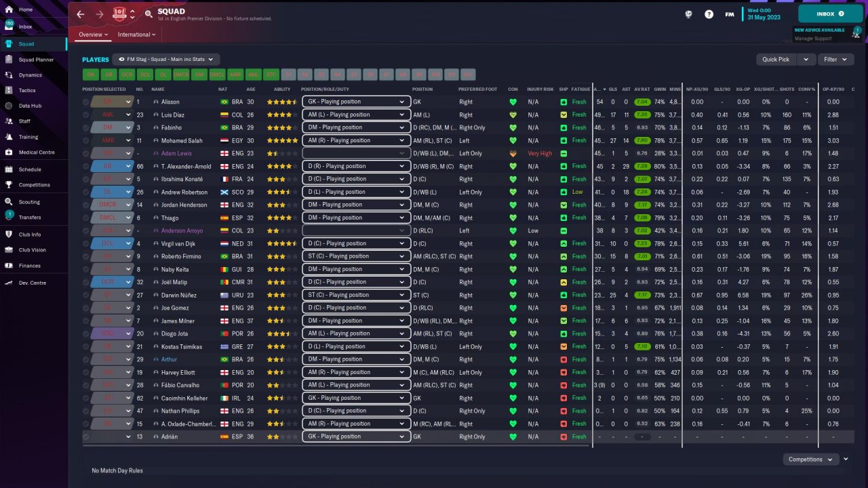Toggle selection circle for Fabinho

pos(86,127)
